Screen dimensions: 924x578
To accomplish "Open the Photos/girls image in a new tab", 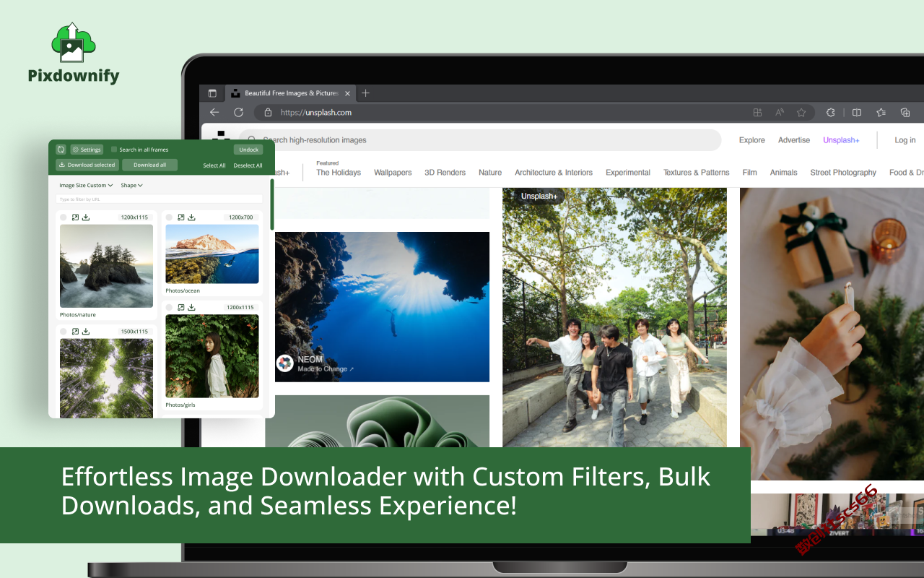I will [x=181, y=307].
